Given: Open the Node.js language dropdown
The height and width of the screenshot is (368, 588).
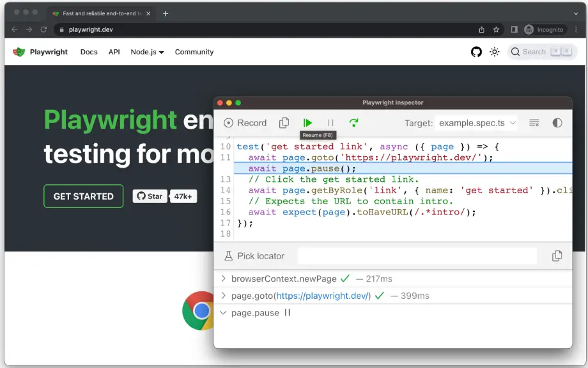Looking at the screenshot, I should pos(147,52).
